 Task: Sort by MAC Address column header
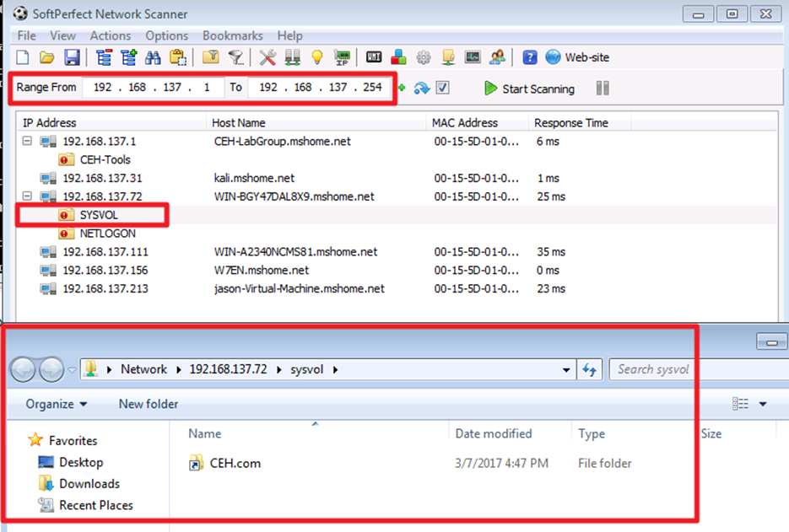[478, 123]
